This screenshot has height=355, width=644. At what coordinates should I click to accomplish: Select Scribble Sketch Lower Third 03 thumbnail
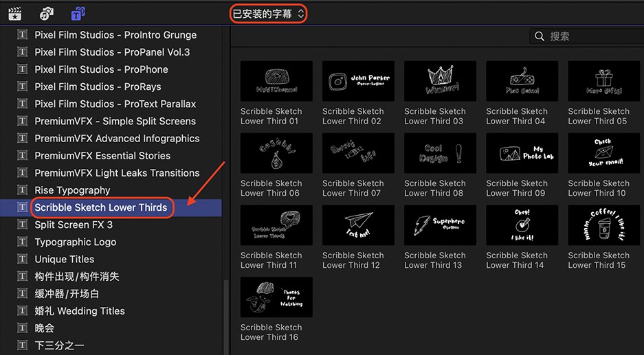[x=441, y=81]
